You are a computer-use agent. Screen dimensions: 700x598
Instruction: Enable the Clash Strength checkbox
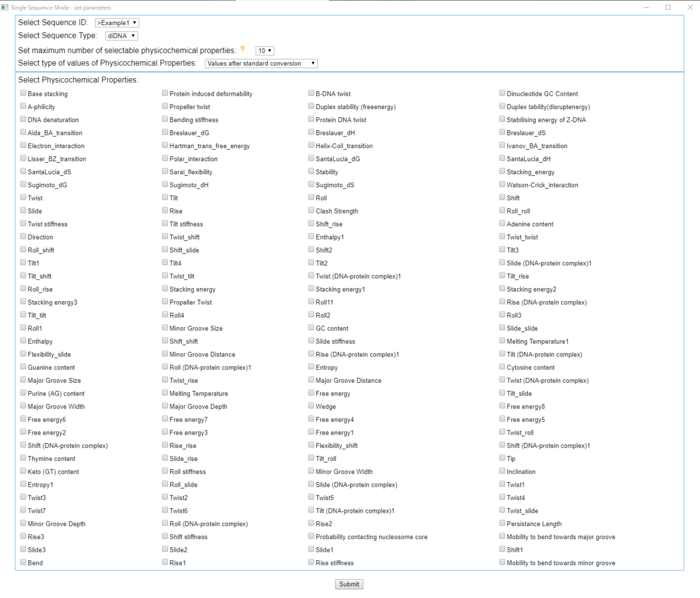coord(311,210)
